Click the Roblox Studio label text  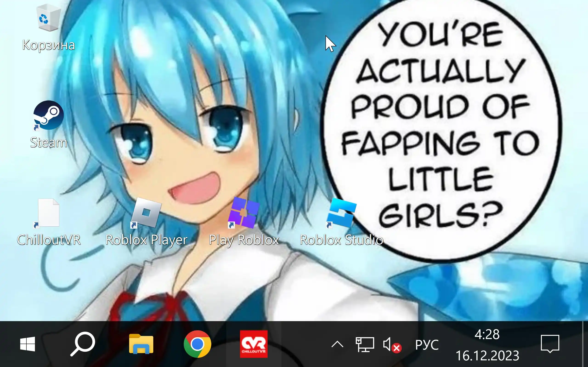click(341, 240)
